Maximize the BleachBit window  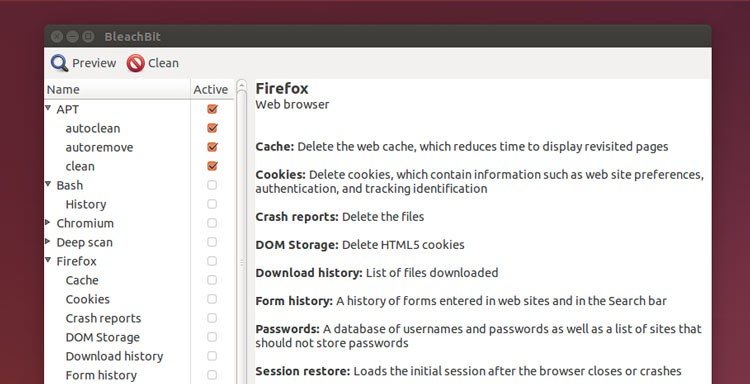click(x=88, y=36)
